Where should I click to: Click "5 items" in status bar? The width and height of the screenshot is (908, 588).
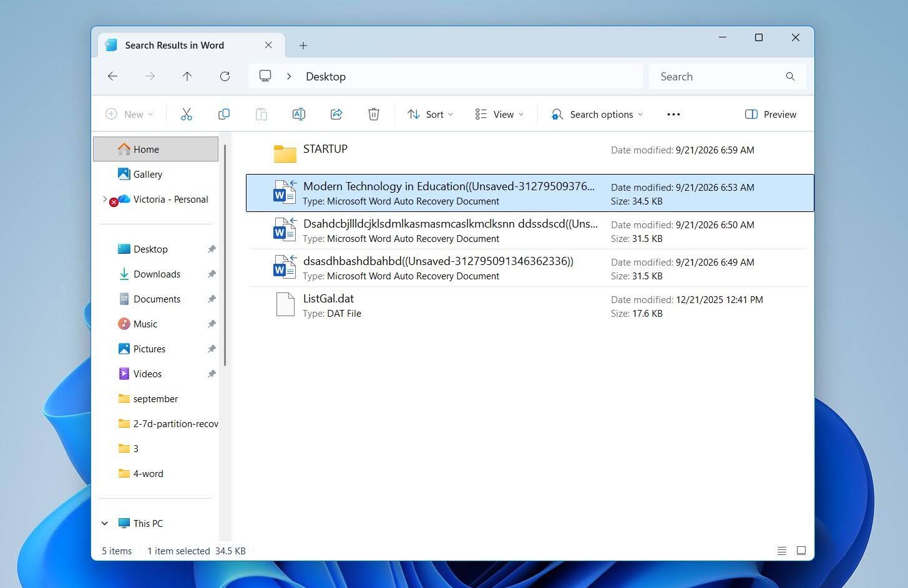[117, 551]
